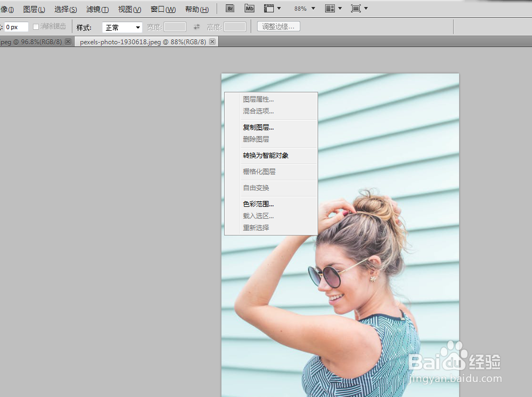The width and height of the screenshot is (532, 397).
Task: Open Mini Bridge with the Mb icon
Action: 250,9
